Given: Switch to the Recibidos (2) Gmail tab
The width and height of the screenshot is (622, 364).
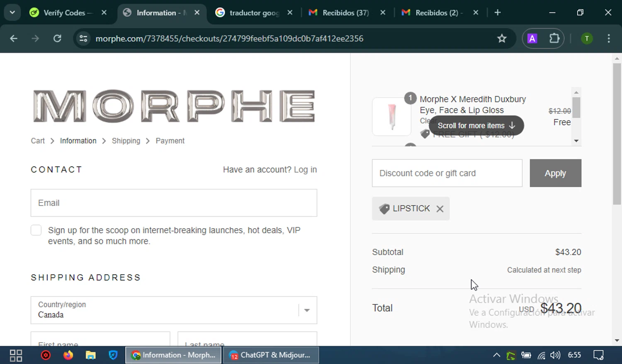Looking at the screenshot, I should pyautogui.click(x=440, y=12).
